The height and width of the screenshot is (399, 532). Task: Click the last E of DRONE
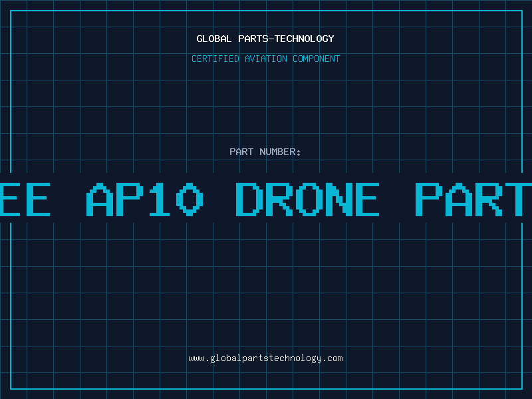tap(367, 199)
